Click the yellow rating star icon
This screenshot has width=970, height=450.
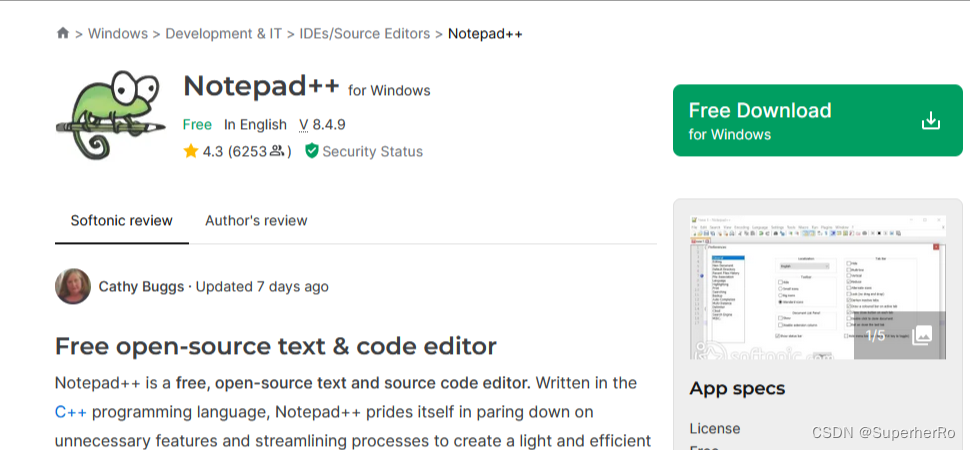click(191, 151)
